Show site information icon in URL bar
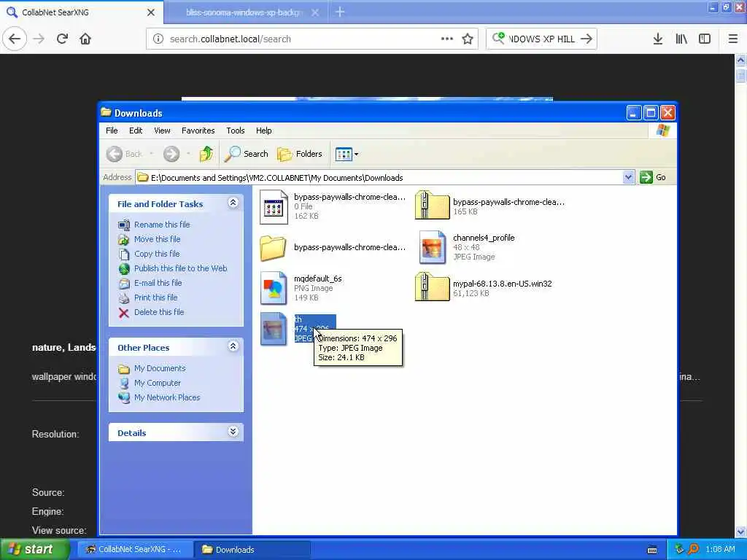This screenshot has width=747, height=560. click(158, 39)
